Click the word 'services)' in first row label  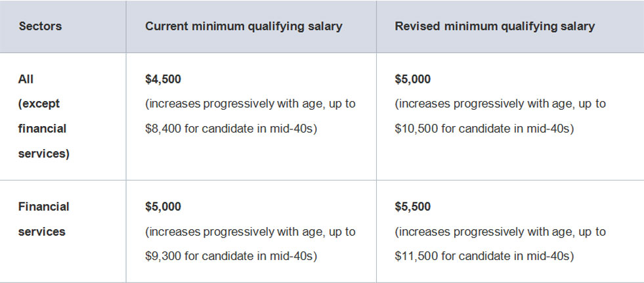(x=44, y=154)
